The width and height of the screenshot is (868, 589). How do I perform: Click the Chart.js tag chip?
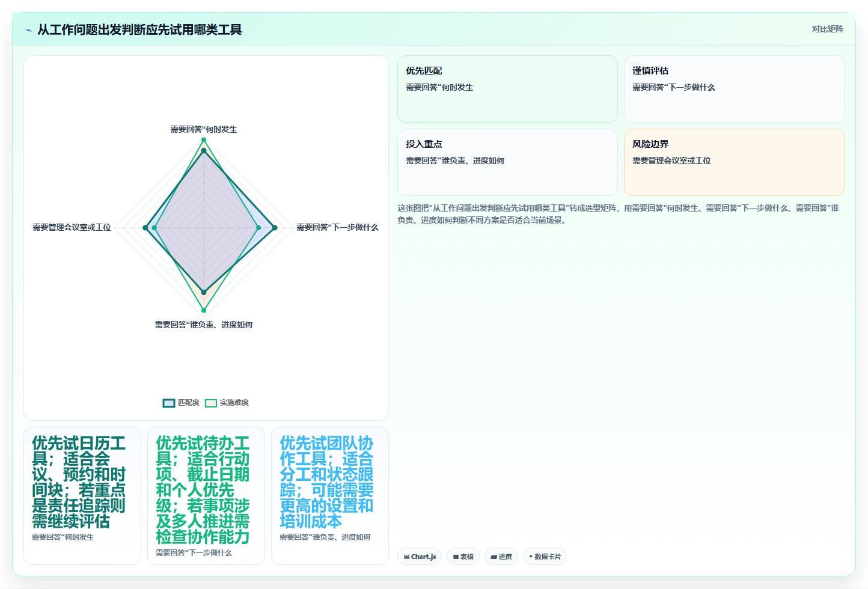(420, 557)
